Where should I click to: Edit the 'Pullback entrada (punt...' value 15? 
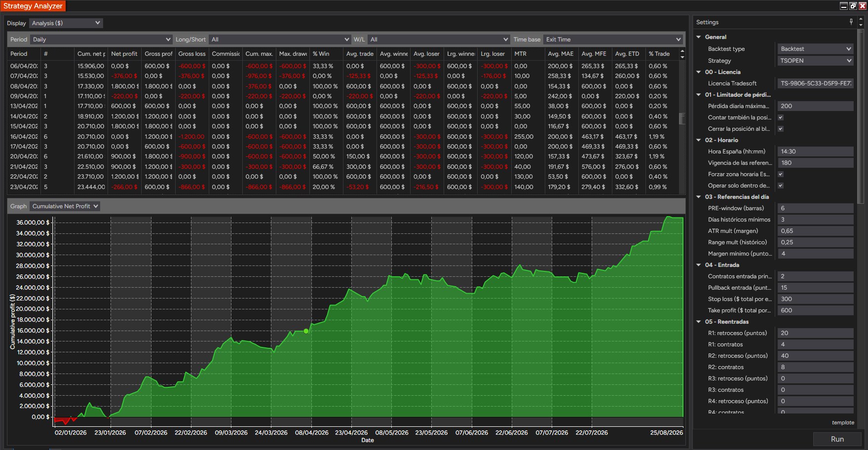815,288
